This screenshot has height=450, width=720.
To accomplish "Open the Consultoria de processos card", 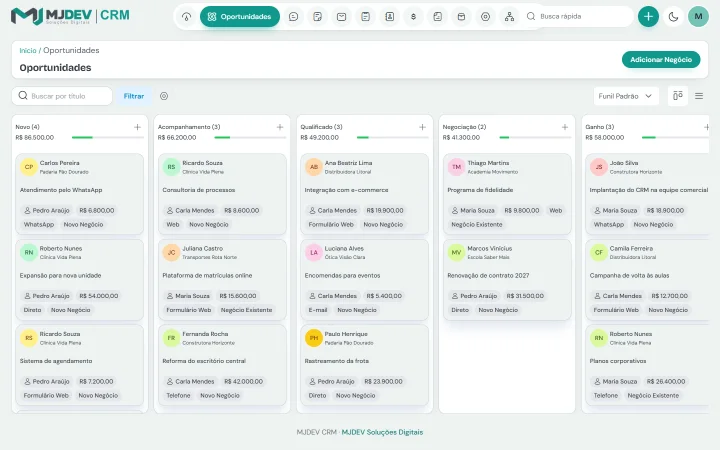I will point(222,194).
